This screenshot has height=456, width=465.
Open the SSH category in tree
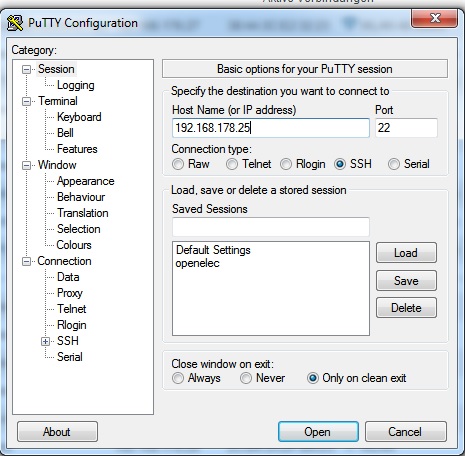click(68, 341)
